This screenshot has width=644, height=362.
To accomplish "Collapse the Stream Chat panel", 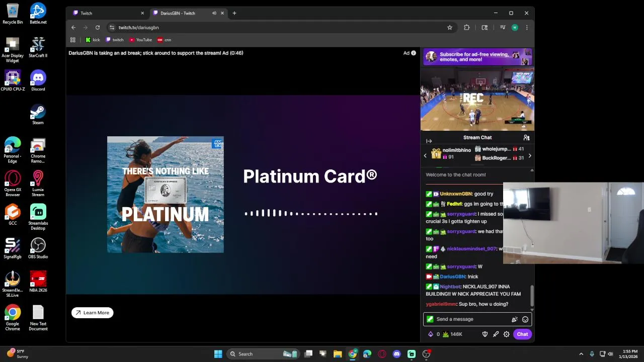I will [429, 141].
